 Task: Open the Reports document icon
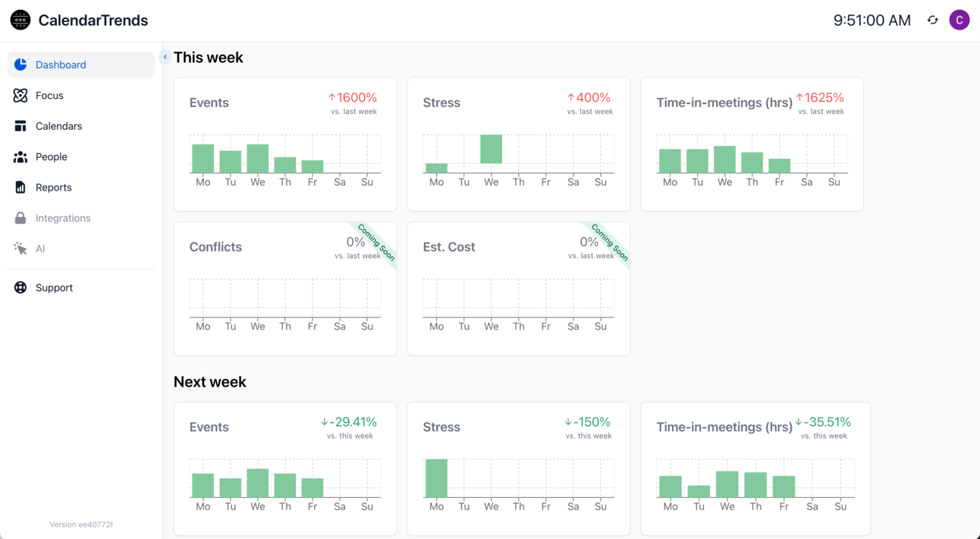click(x=20, y=188)
